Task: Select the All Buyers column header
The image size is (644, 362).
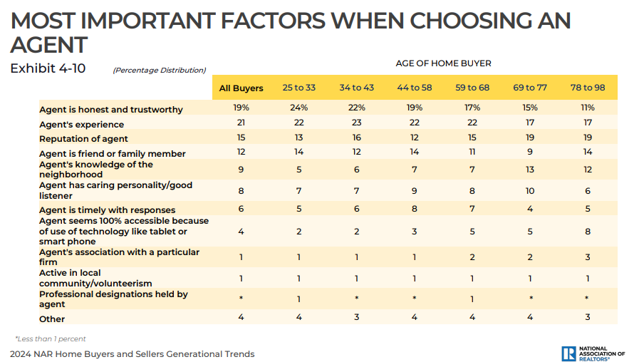Action: click(241, 88)
